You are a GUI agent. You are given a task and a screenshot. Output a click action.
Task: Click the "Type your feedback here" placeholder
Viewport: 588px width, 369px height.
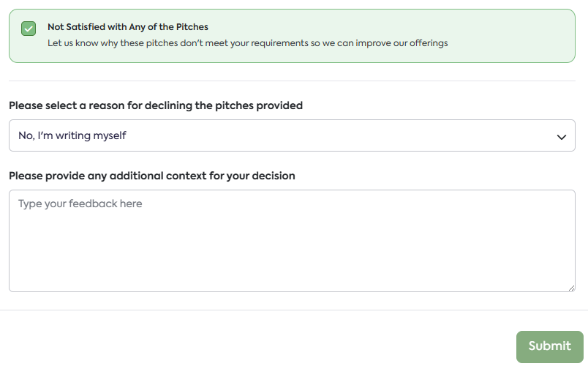tap(80, 204)
